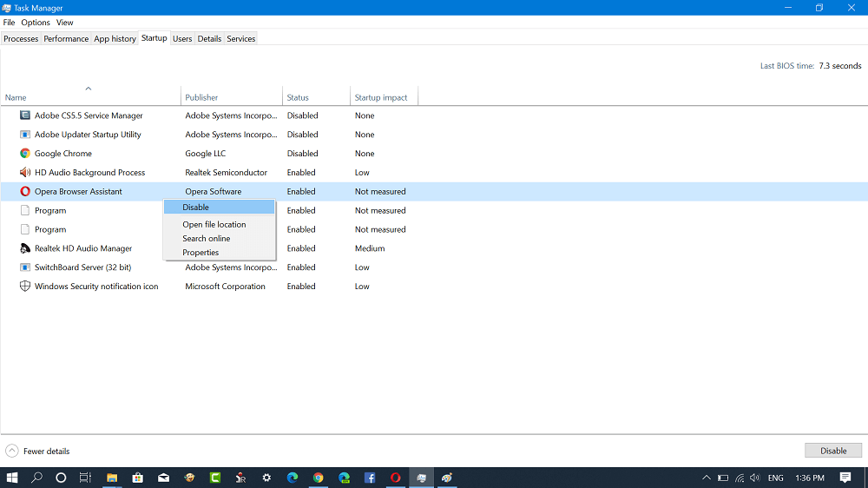Select the Microsoft Corporation publisher cell
Viewport: 868px width, 488px height.
(x=225, y=286)
